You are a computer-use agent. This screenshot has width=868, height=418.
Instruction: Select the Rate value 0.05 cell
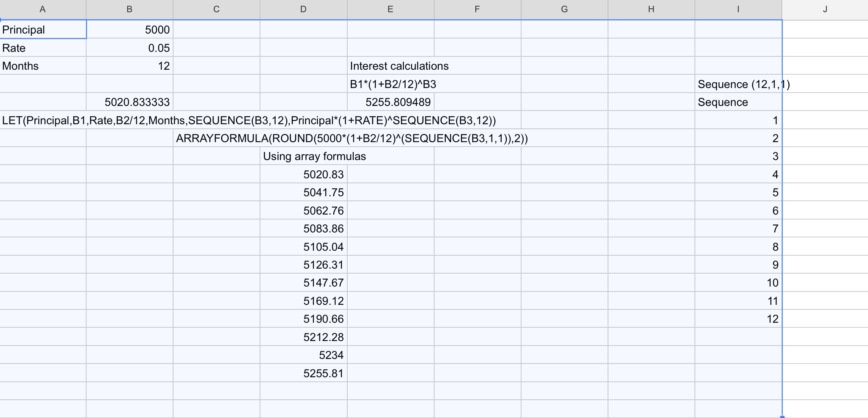point(130,48)
